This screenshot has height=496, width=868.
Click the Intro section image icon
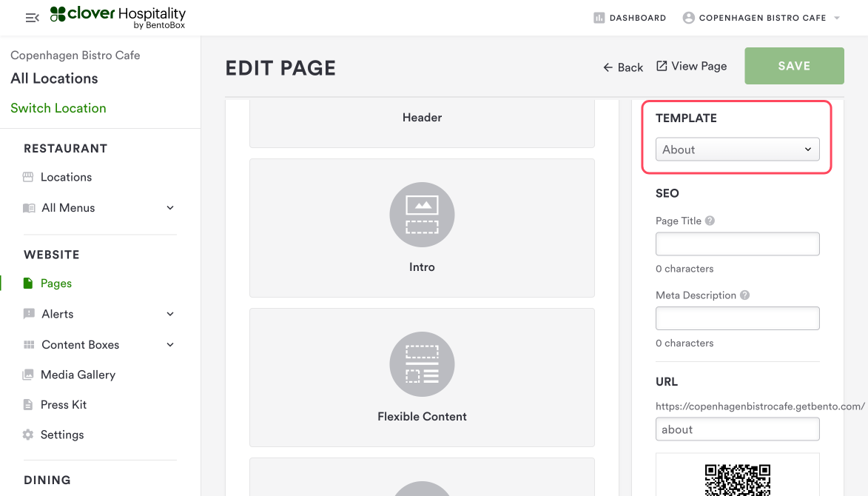click(x=422, y=215)
